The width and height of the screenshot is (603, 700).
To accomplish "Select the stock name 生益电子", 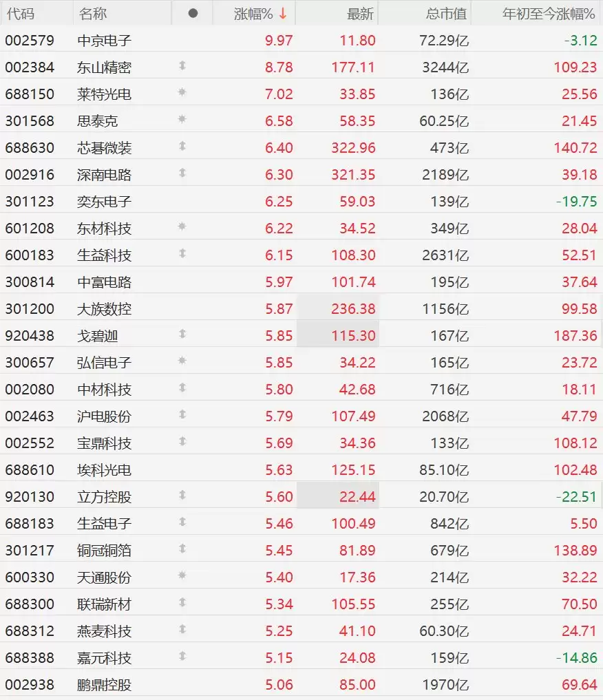I will pos(104,524).
